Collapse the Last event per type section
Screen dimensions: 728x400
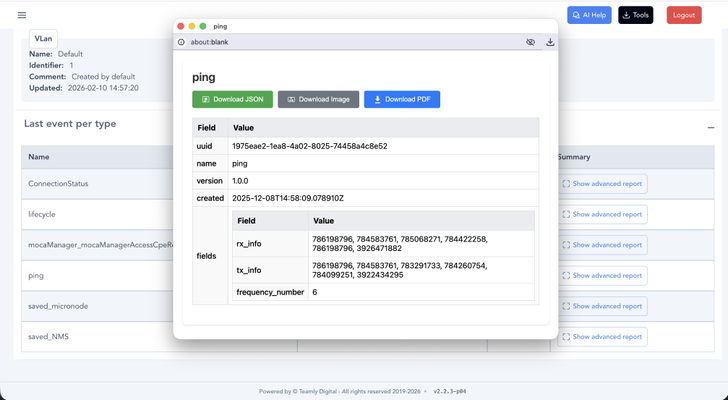pyautogui.click(x=711, y=127)
